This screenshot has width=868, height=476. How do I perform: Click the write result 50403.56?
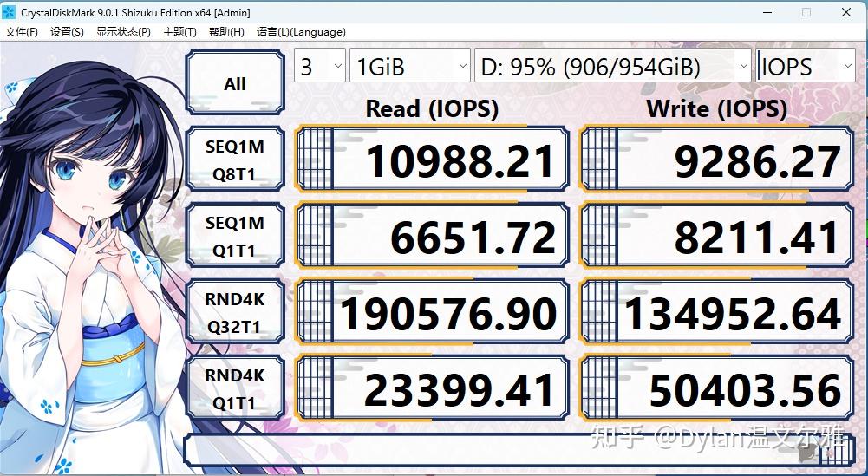pos(716,388)
